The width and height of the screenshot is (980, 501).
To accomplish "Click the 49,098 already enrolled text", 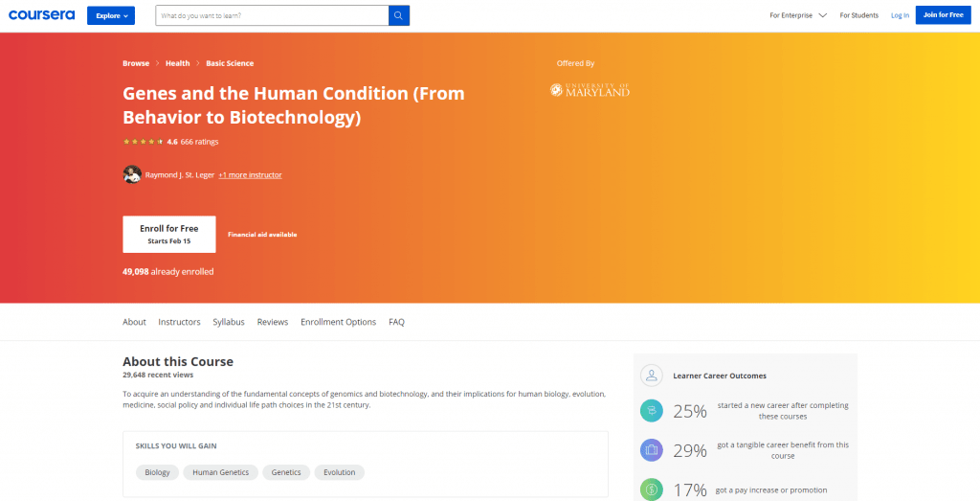I will (x=168, y=272).
